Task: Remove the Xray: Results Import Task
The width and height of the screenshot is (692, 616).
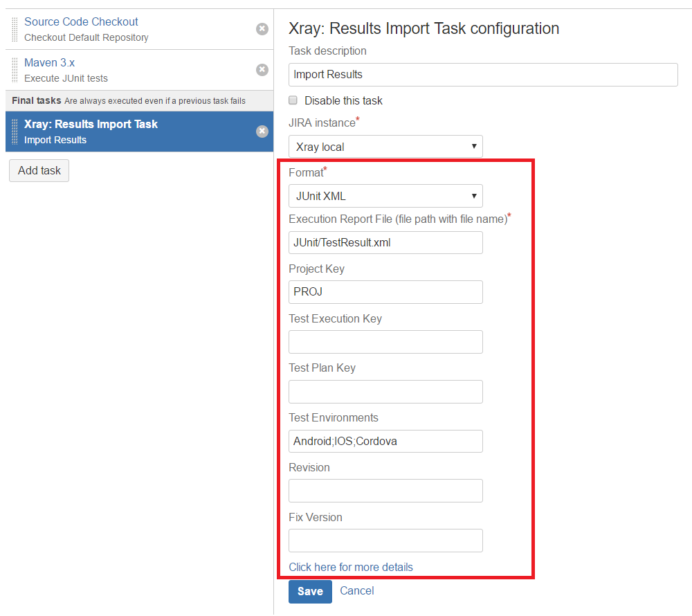Action: (262, 132)
